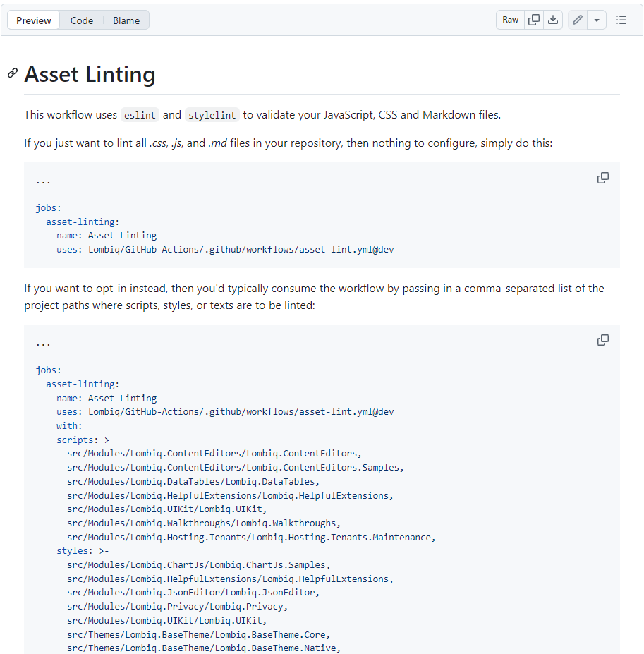Image resolution: width=644 pixels, height=654 pixels.
Task: Click the 'scripts: >' line
Action: 83,440
